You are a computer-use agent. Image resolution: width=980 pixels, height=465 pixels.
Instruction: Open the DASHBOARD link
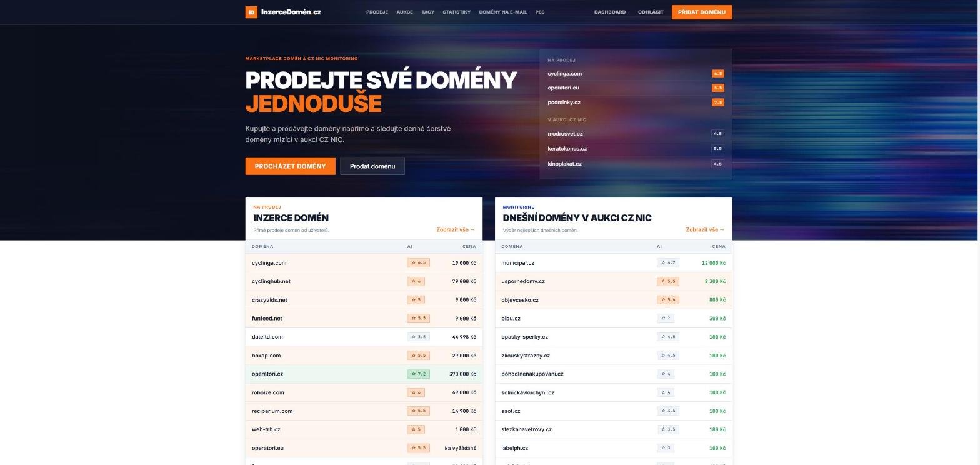pyautogui.click(x=609, y=12)
